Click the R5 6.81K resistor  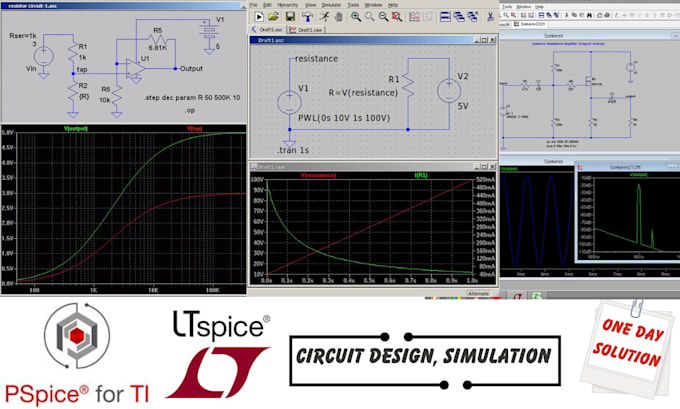pos(157,39)
